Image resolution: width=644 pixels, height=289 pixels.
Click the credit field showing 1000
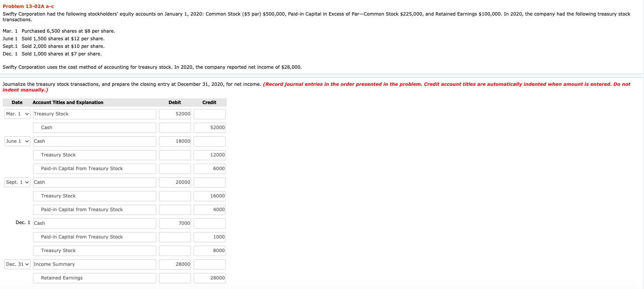click(x=210, y=237)
